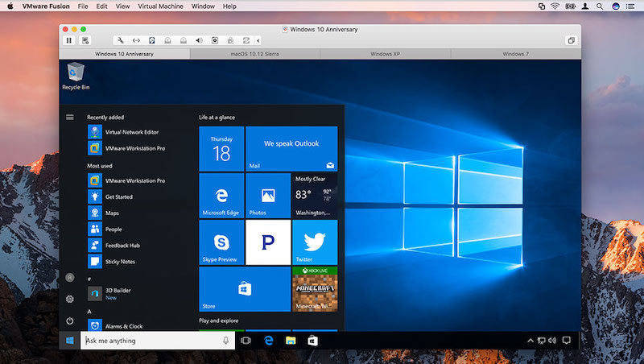644x364 pixels.
Task: Switch to Windows XP tab
Action: click(x=385, y=54)
